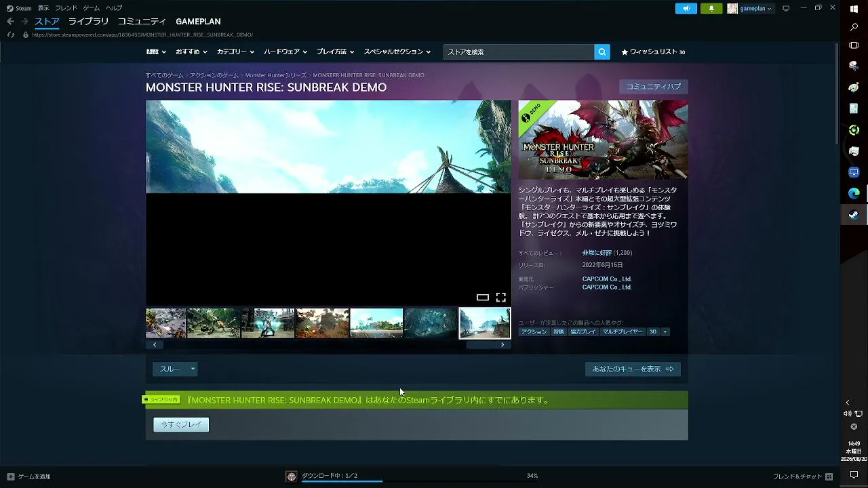
Task: Expand the スペシャルセクション dropdown menu
Action: 397,52
